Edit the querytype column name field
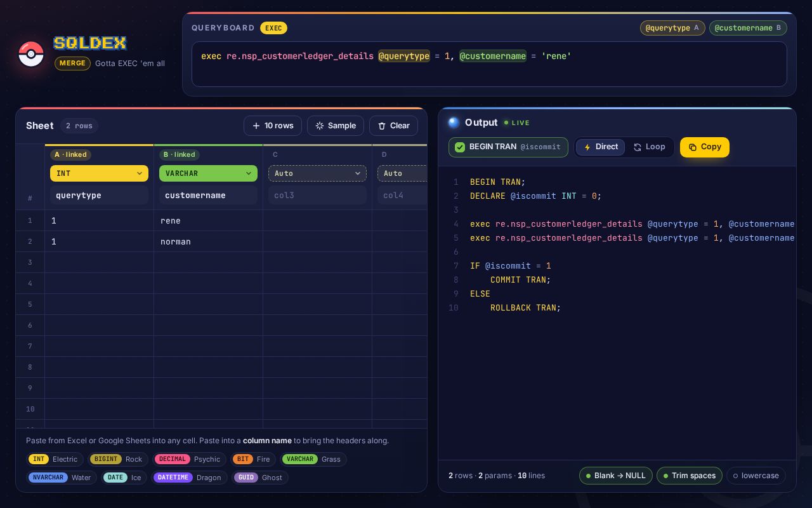The height and width of the screenshot is (508, 812). (99, 195)
